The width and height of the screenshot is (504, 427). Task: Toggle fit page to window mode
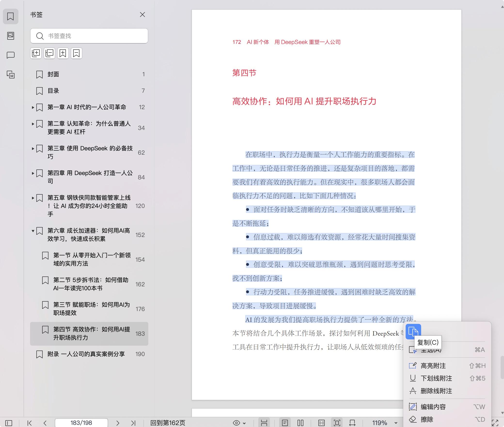click(x=337, y=423)
